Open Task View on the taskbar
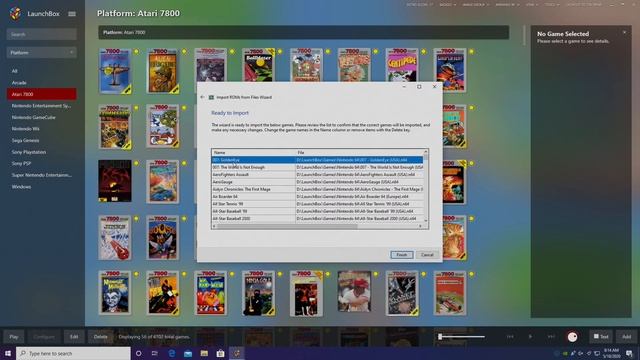The height and width of the screenshot is (360, 640). point(155,353)
